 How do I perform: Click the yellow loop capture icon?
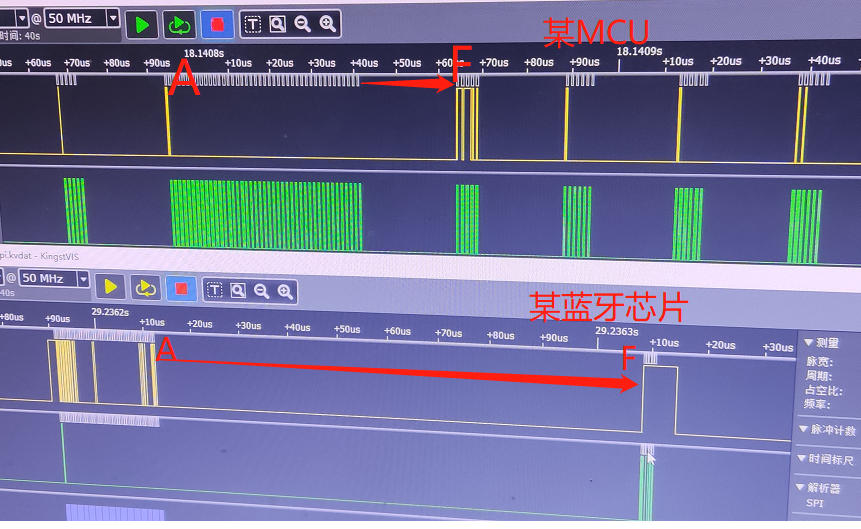[145, 288]
